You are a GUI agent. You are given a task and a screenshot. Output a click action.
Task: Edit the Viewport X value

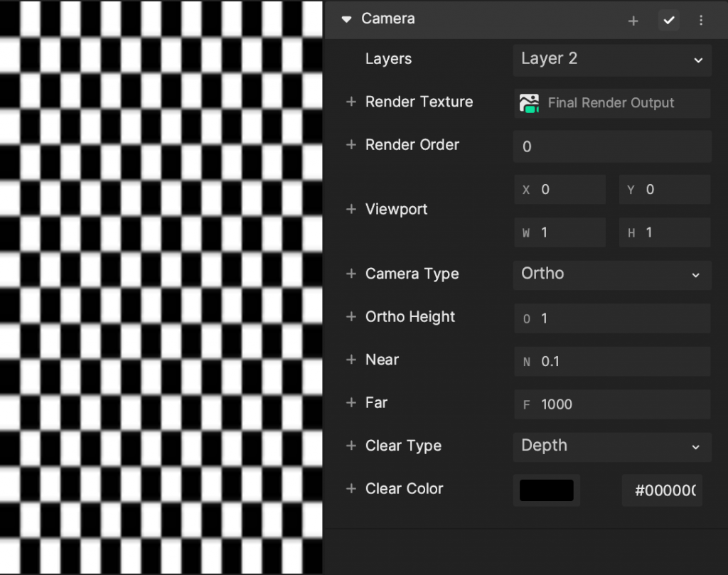tap(560, 189)
